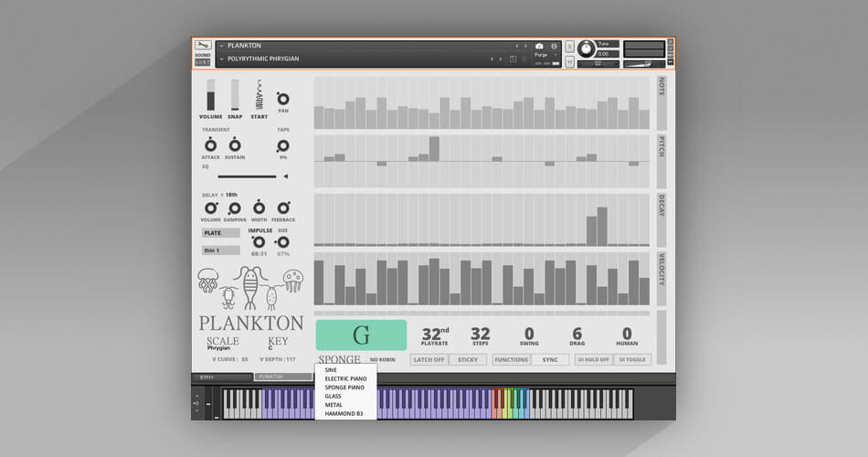Viewport: 868px width, 457px height.
Task: Click the Solo S button
Action: tap(569, 48)
